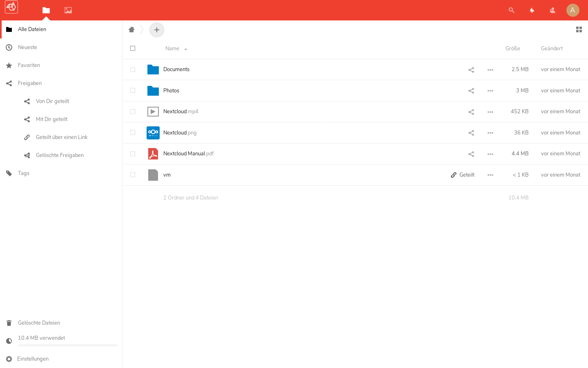Open Tags in sidebar
This screenshot has height=368, width=588.
[x=61, y=173]
